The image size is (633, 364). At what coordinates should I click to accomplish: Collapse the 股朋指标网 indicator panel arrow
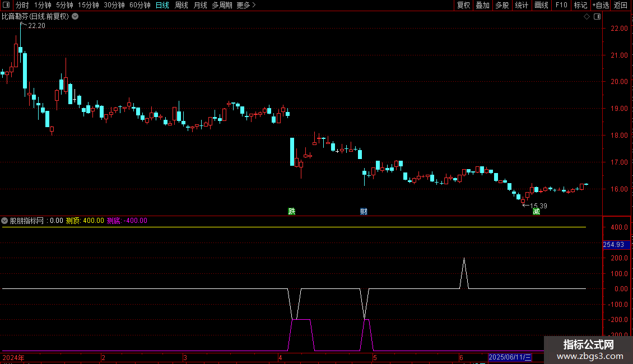pyautogui.click(x=5, y=221)
